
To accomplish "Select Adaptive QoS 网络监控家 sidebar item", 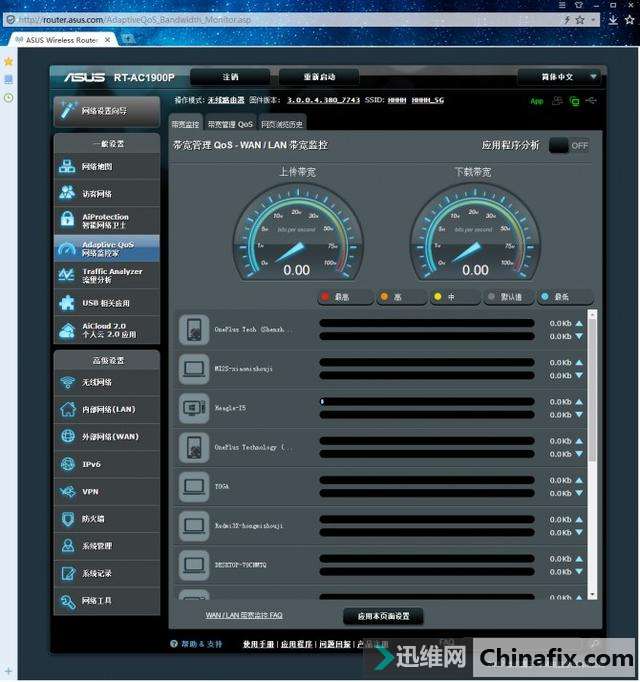I will [107, 248].
